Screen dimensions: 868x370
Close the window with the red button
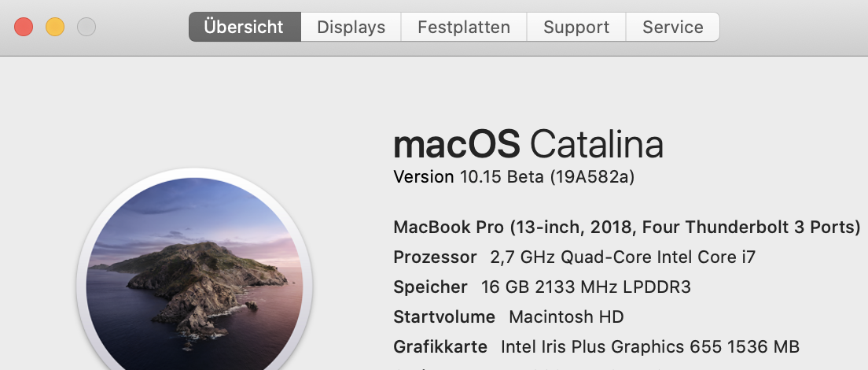[24, 27]
